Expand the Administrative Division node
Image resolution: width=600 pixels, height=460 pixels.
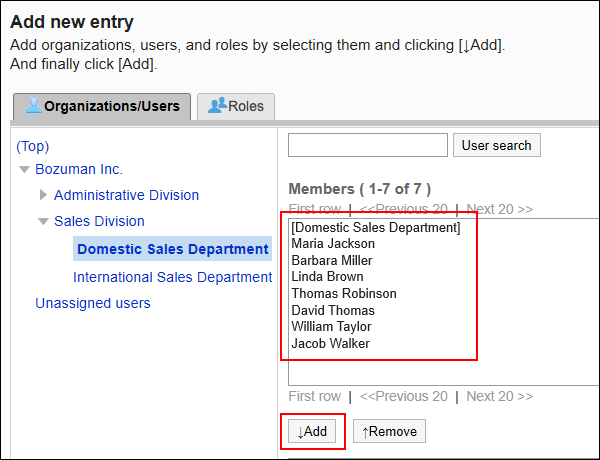(43, 195)
